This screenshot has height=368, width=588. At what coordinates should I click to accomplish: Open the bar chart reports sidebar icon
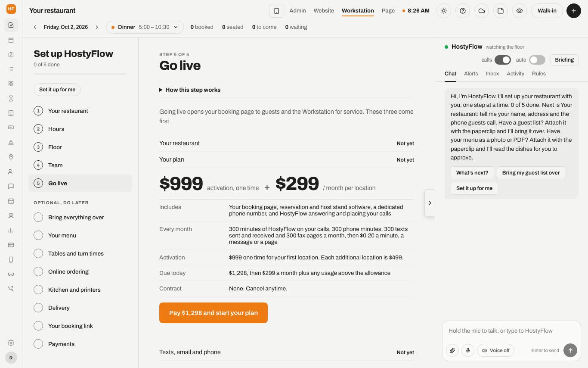(11, 231)
